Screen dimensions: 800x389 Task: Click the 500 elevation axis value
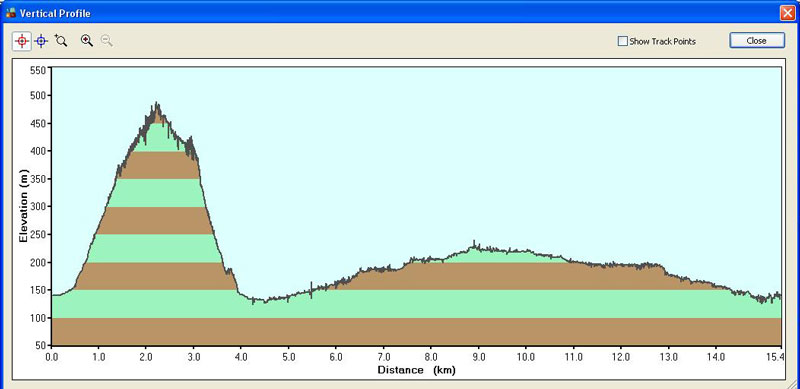38,95
